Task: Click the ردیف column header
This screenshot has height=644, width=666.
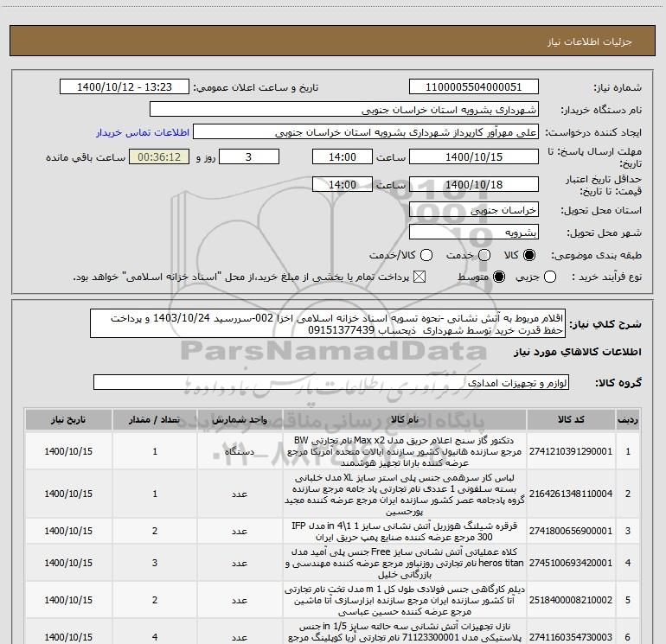Action: click(628, 420)
